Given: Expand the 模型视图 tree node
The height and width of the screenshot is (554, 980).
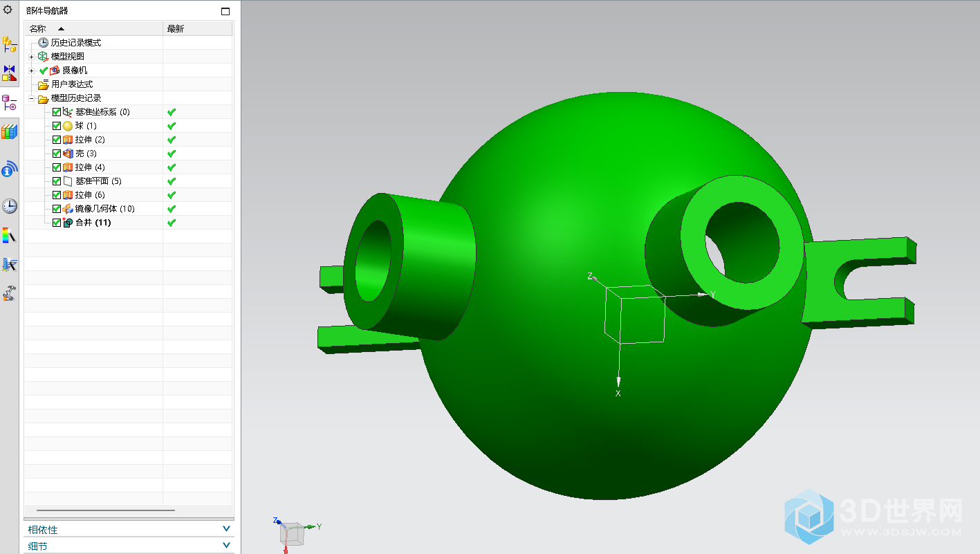Looking at the screenshot, I should pyautogui.click(x=31, y=57).
